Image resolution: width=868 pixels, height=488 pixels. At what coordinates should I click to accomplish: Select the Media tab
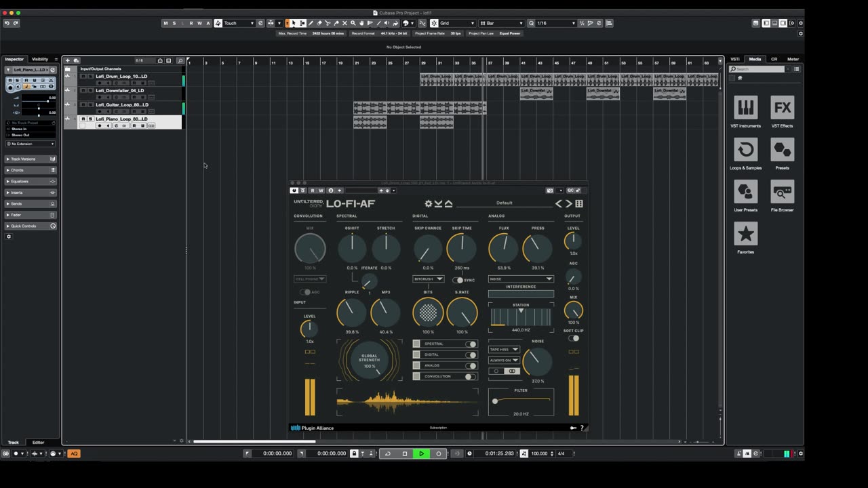(755, 59)
